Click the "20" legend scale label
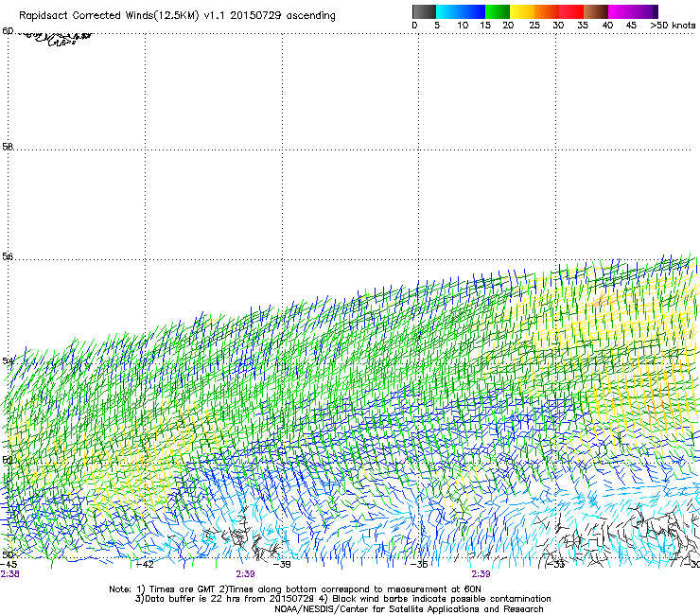Viewport: 700px width, 615px height. coord(508,26)
